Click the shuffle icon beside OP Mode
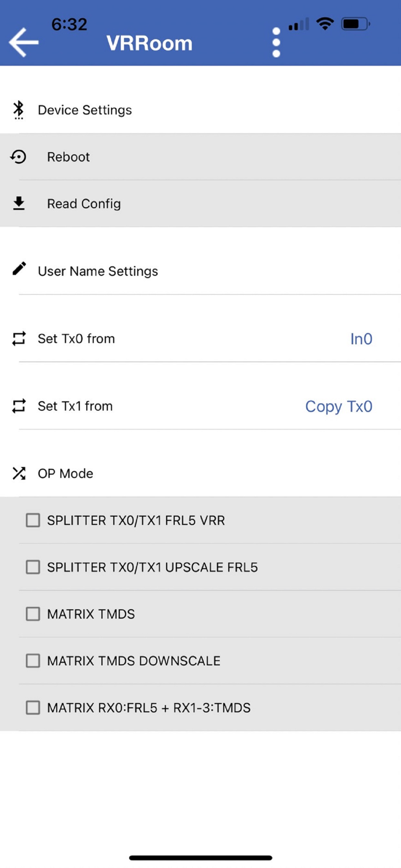 (x=19, y=473)
